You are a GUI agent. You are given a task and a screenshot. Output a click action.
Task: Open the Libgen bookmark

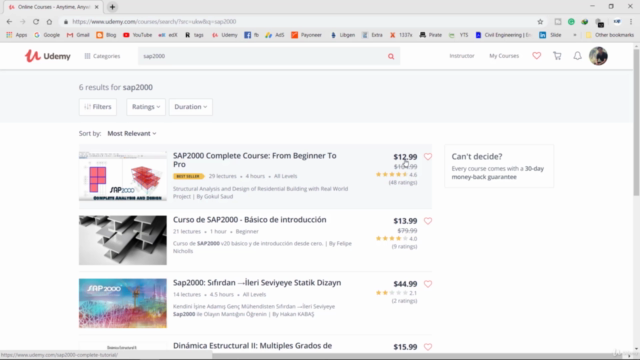point(343,35)
